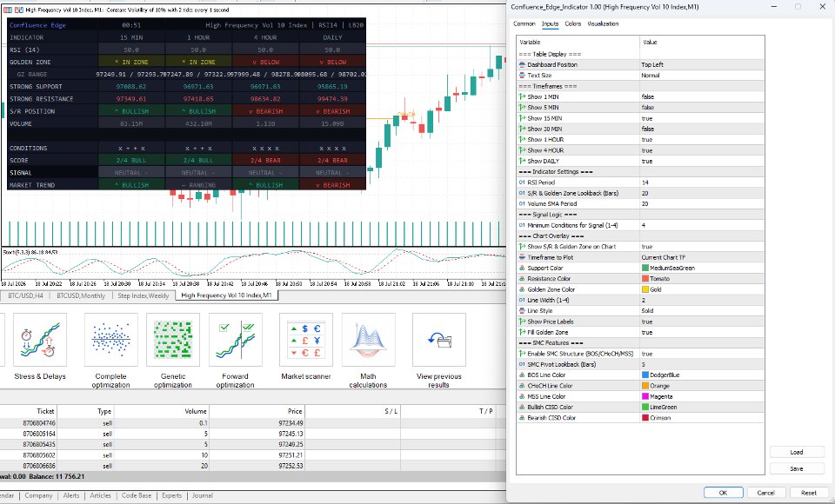Edit the Line Width value 2

click(x=702, y=300)
